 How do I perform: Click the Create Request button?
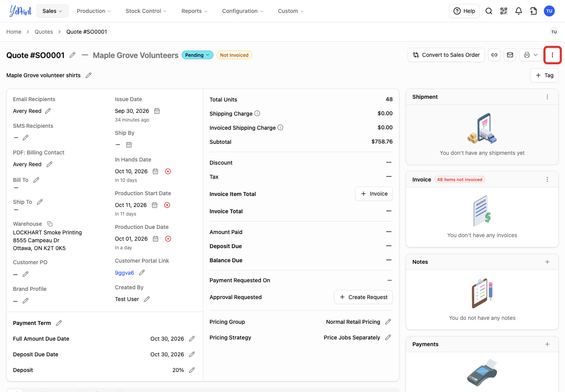point(363,297)
